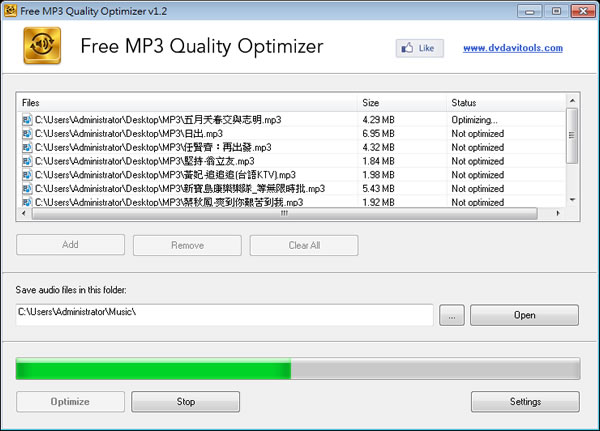Screen dimensions: 600x431
Task: Click the Free MP3 Quality Optimizer logo icon
Action: [42, 47]
